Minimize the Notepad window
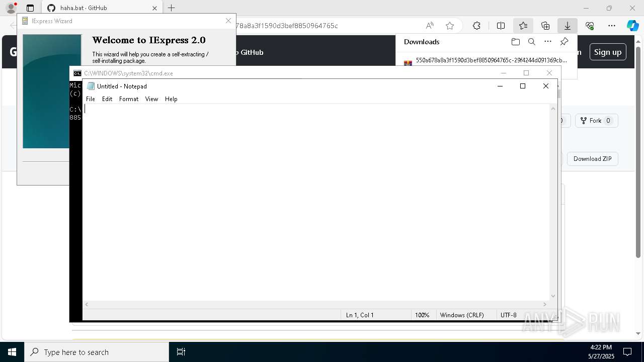This screenshot has width=644, height=362. pyautogui.click(x=500, y=86)
